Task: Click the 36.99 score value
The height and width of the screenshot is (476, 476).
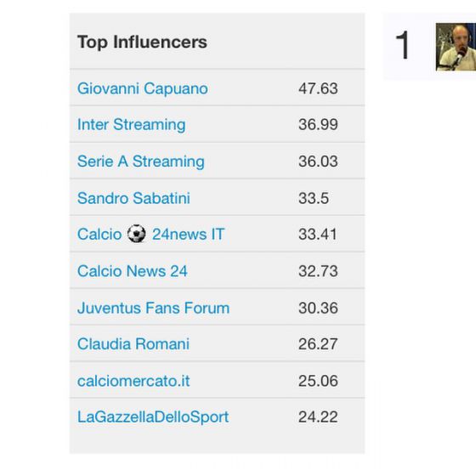Action: (318, 125)
